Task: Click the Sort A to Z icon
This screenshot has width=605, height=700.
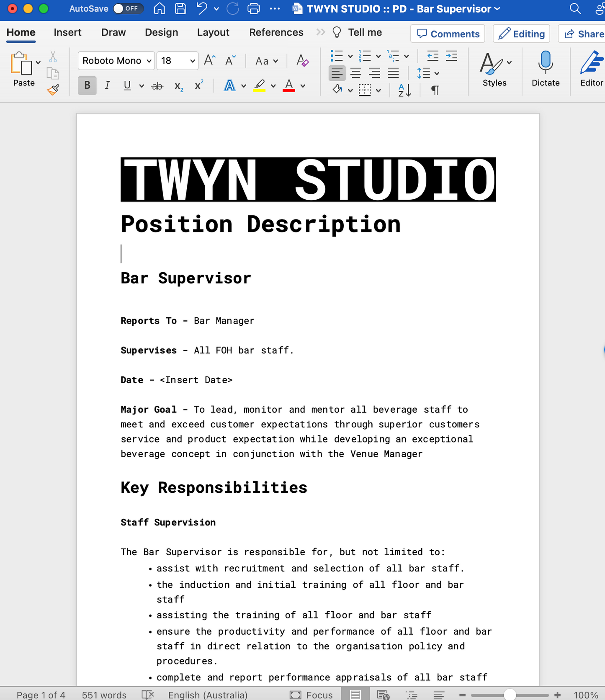Action: pyautogui.click(x=404, y=90)
